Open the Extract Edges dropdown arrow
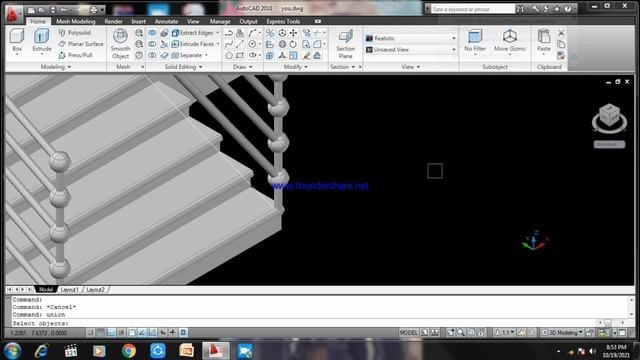The image size is (640, 360). 218,33
